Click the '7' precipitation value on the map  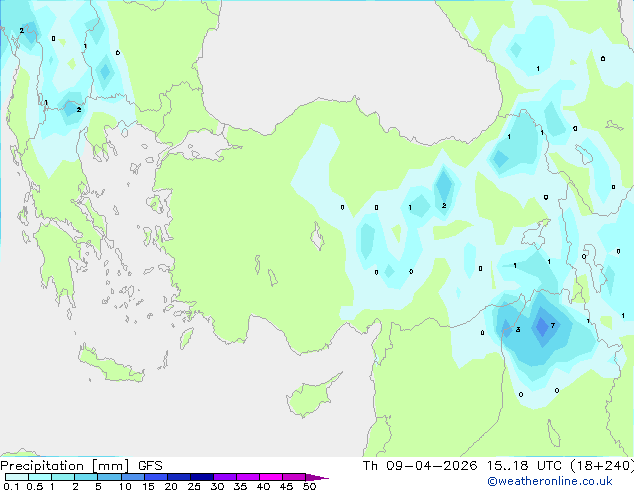coord(553,325)
